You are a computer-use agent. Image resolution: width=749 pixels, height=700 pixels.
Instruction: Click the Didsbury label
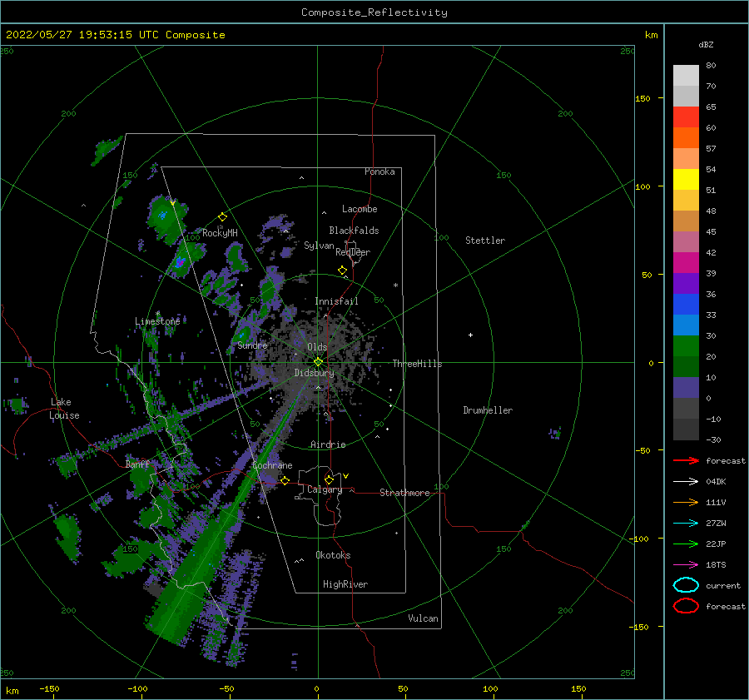(314, 373)
